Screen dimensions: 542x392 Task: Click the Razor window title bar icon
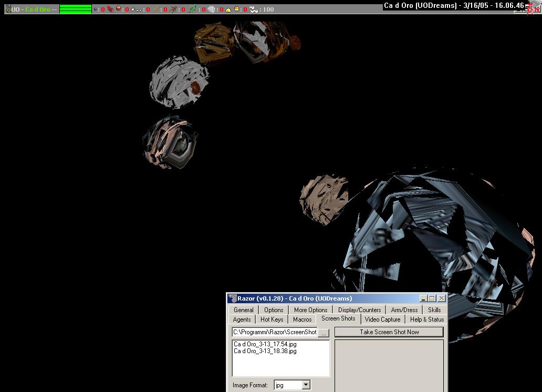click(232, 298)
